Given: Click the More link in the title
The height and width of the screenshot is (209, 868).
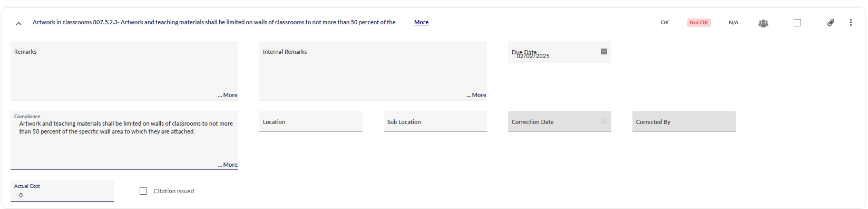Looking at the screenshot, I should (421, 22).
